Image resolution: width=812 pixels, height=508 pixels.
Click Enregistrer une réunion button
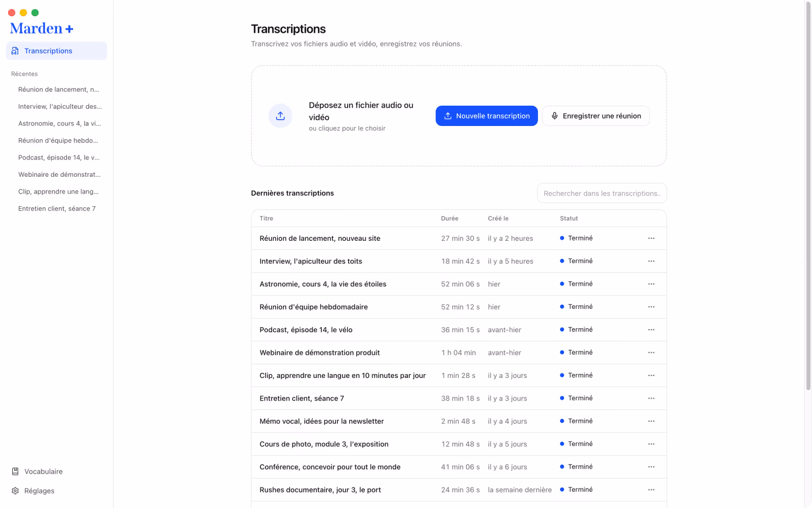596,116
